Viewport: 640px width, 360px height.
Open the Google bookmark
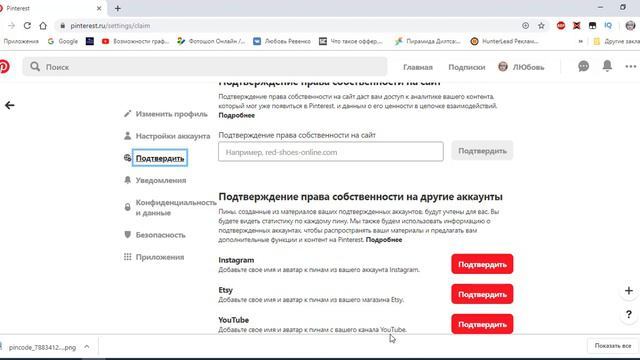point(63,41)
